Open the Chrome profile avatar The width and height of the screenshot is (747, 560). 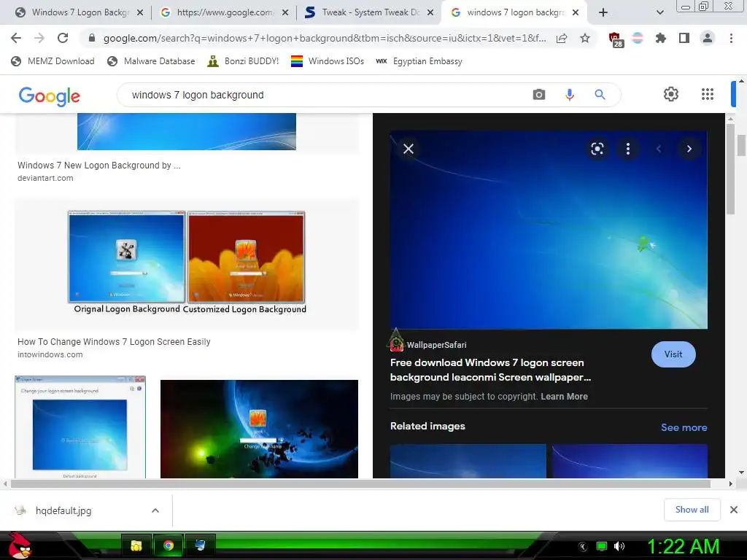[x=708, y=38]
